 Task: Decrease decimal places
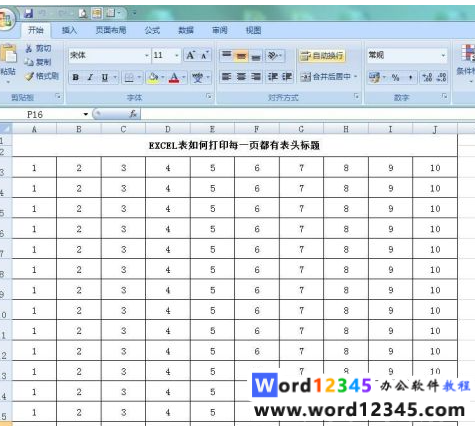441,78
